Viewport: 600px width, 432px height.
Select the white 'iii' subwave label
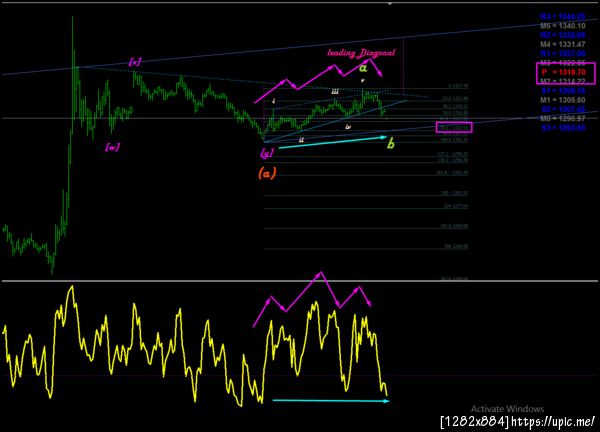click(335, 91)
